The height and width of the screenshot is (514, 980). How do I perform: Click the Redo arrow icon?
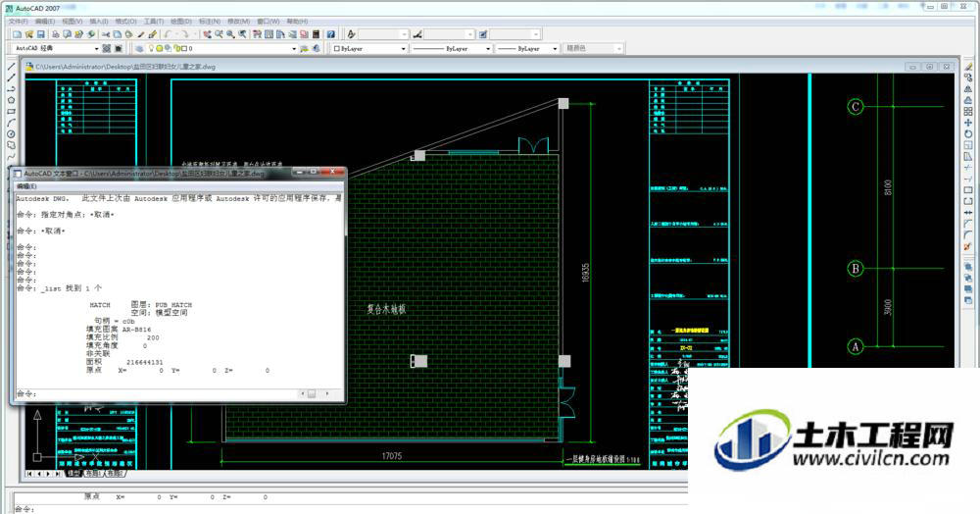[185, 34]
